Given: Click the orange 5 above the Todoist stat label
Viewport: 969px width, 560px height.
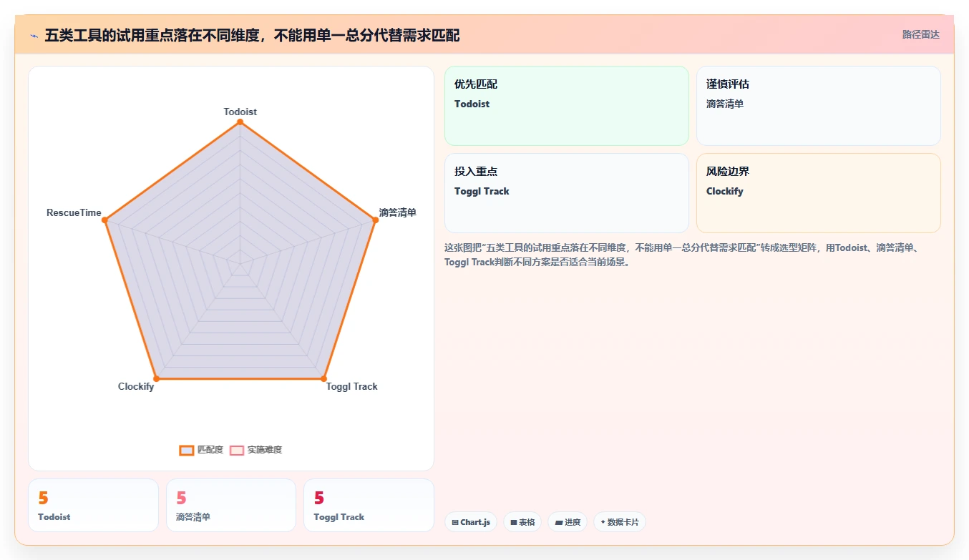Looking at the screenshot, I should point(43,498).
